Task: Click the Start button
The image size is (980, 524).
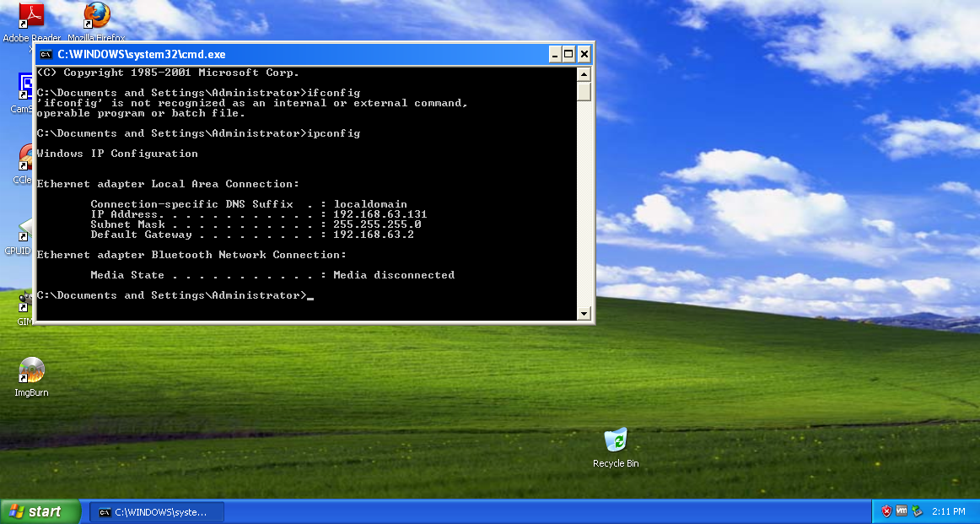Action: pyautogui.click(x=40, y=511)
